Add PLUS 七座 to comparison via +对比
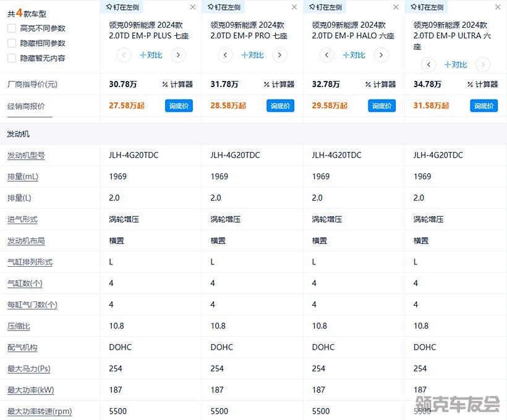 pos(151,55)
